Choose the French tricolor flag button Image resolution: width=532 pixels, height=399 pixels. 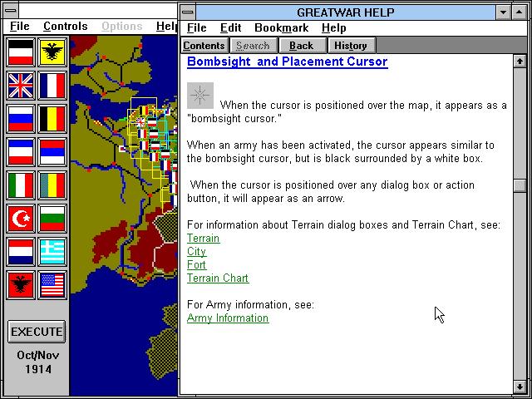point(52,86)
